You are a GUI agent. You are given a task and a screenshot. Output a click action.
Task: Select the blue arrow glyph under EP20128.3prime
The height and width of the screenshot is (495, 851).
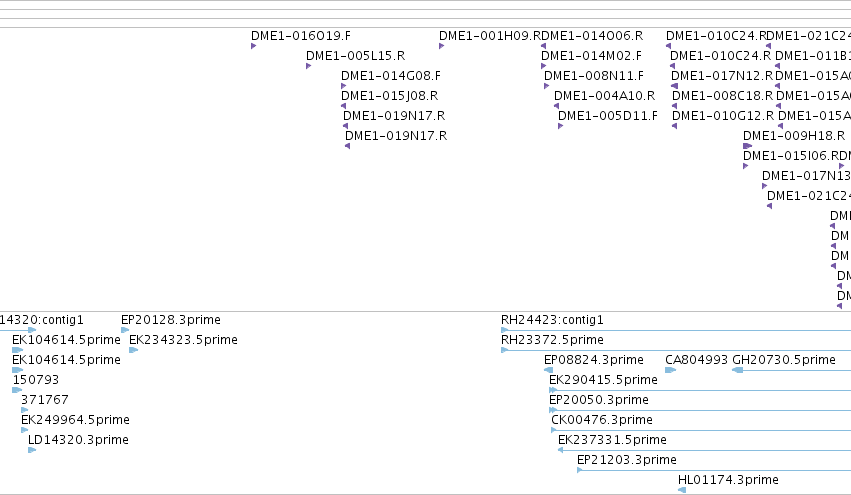(x=125, y=330)
